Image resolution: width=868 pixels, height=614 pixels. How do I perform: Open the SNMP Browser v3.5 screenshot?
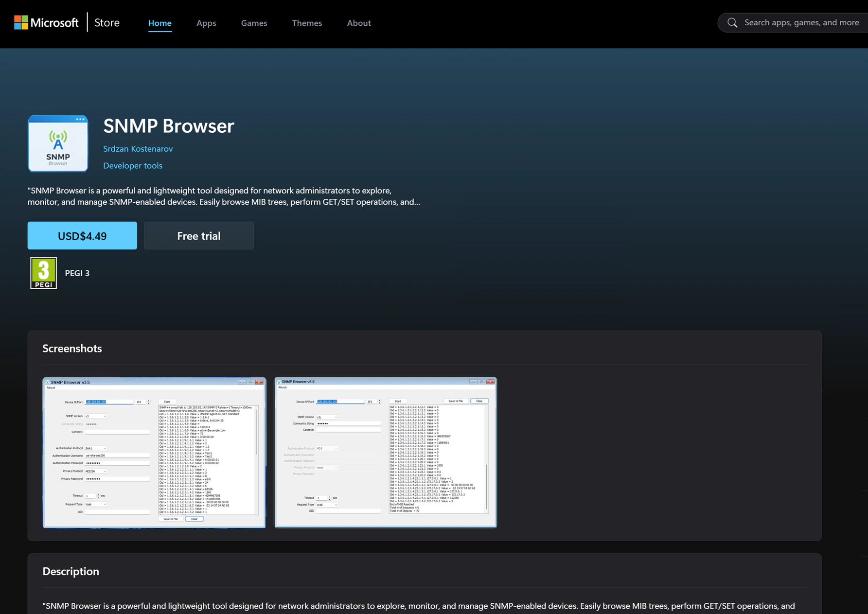point(154,452)
